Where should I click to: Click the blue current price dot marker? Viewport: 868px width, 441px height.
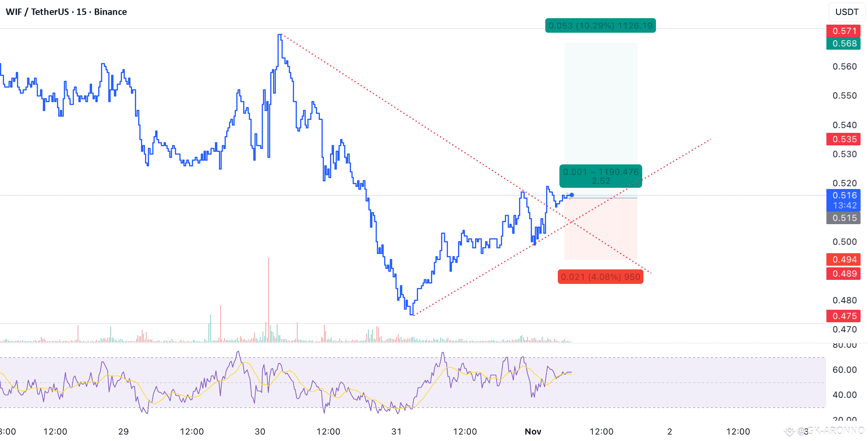572,195
